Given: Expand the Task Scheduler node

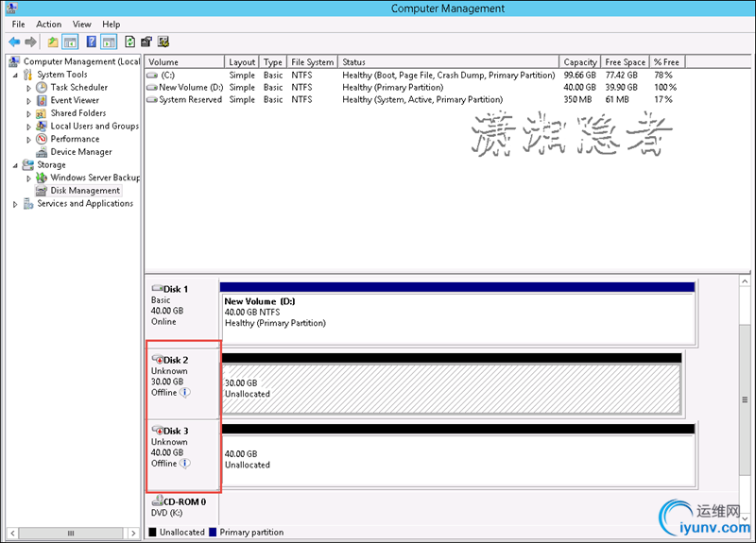Looking at the screenshot, I should [29, 88].
